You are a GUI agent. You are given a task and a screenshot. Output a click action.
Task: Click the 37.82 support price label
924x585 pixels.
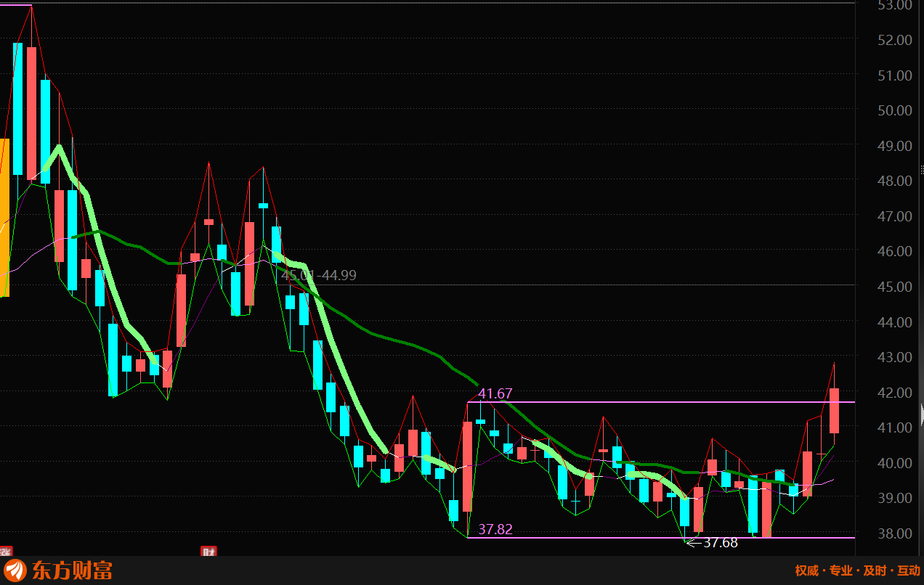pos(495,529)
